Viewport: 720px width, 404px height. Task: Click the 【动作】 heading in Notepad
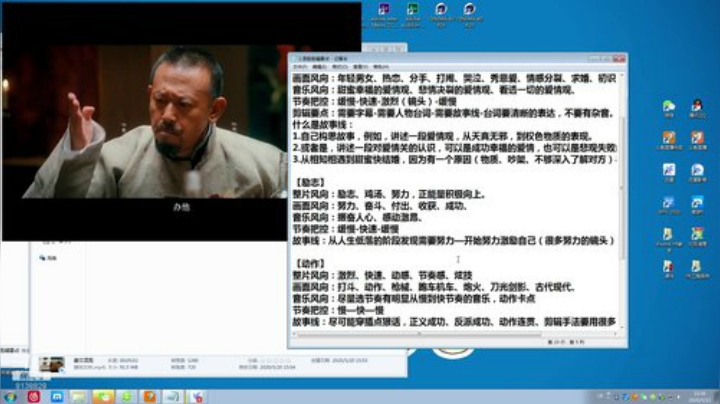coord(310,264)
